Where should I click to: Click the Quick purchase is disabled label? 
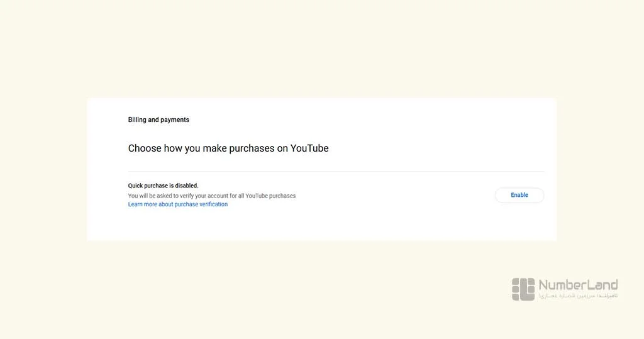click(163, 186)
